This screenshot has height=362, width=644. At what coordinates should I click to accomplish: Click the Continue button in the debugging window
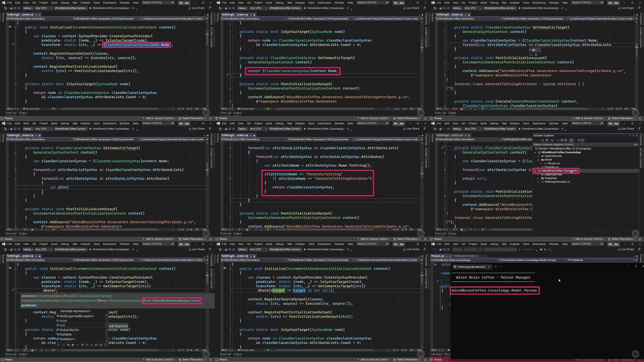pyautogui.click(x=526, y=250)
